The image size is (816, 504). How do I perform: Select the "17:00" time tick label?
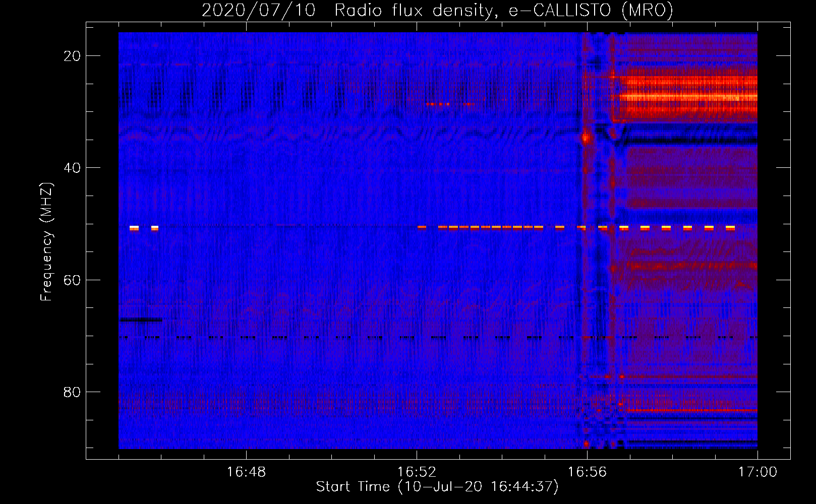pos(757,472)
